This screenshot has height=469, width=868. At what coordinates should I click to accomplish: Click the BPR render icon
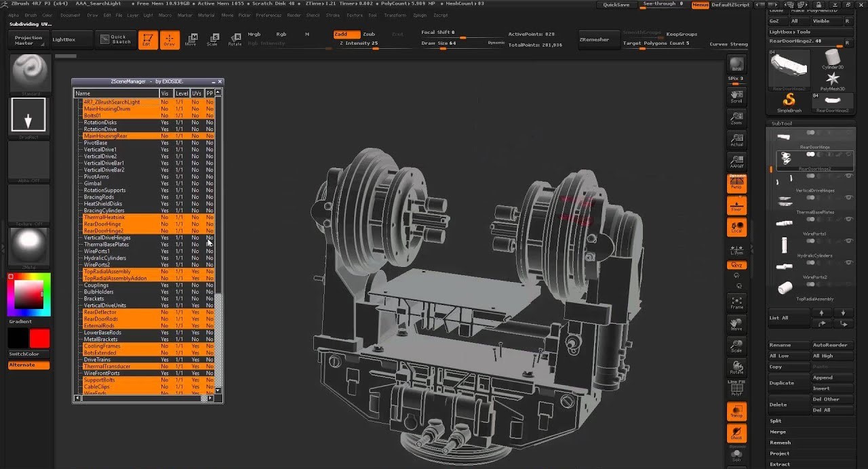736,65
